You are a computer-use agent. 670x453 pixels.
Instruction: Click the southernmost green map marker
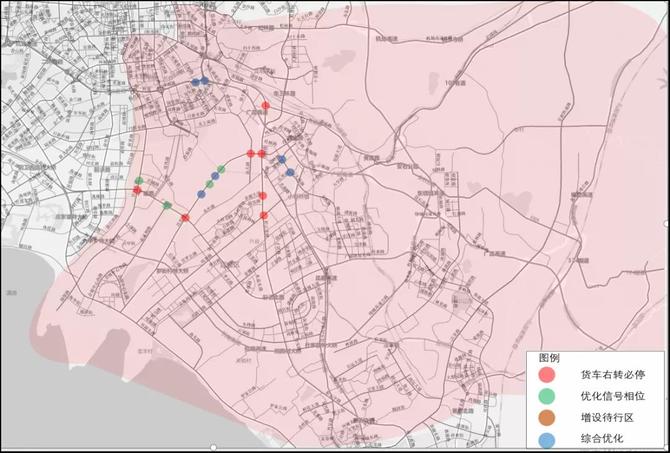(x=167, y=205)
